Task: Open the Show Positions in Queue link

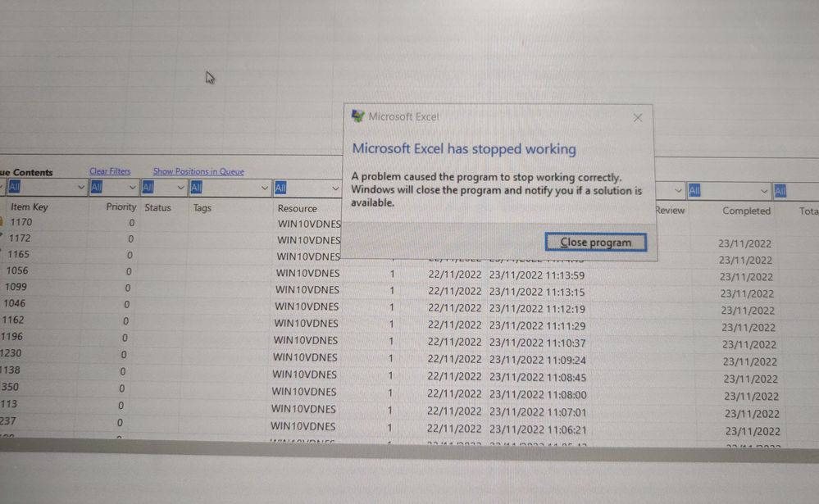Action: 198,171
